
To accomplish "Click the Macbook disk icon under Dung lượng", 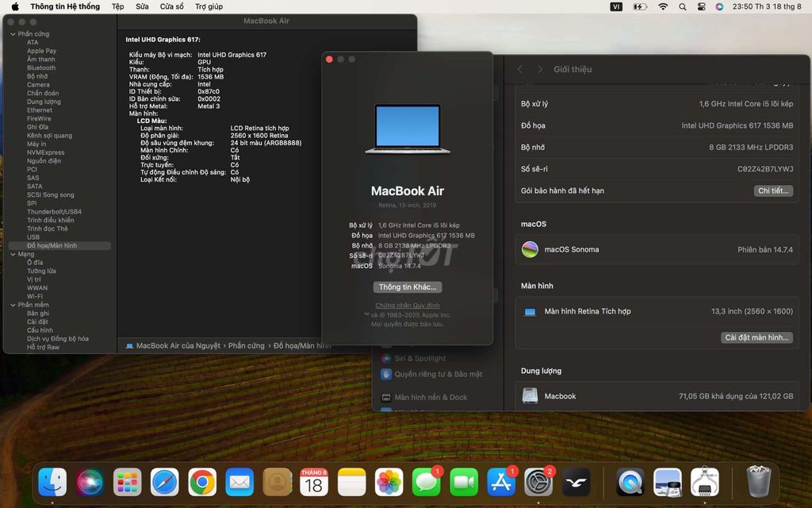I will (530, 396).
